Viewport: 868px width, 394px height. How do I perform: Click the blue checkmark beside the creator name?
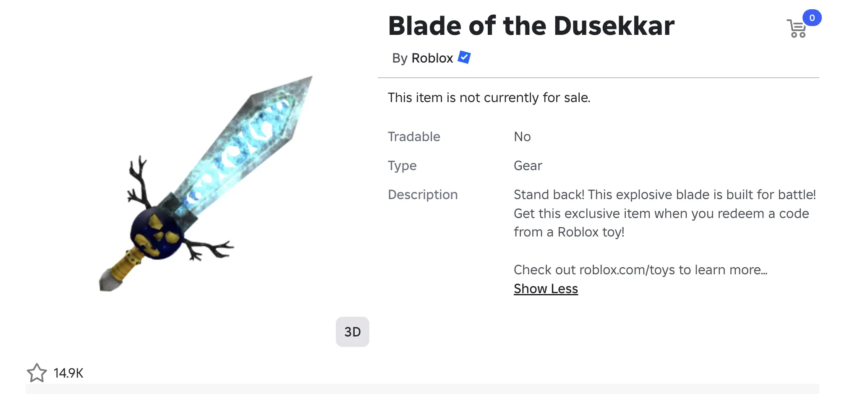[463, 58]
